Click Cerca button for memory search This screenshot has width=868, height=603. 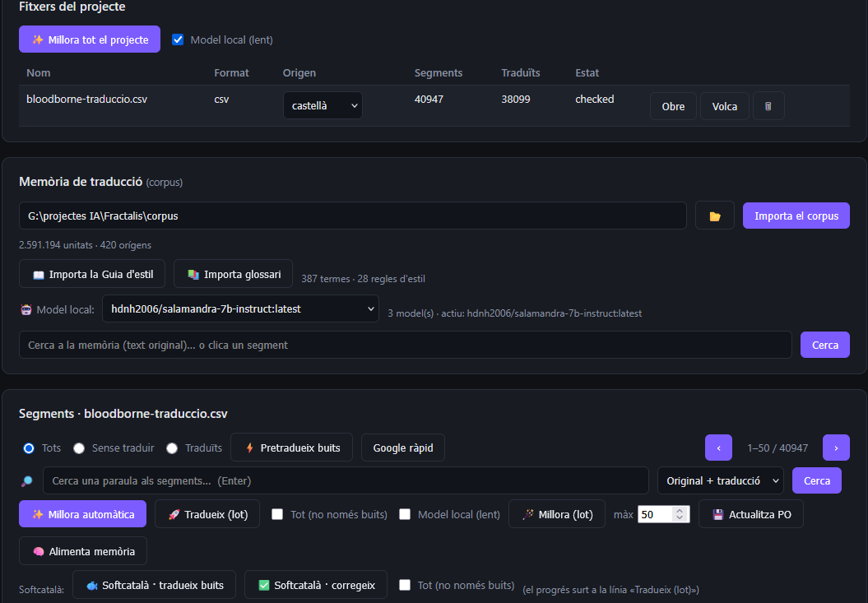pyautogui.click(x=825, y=345)
